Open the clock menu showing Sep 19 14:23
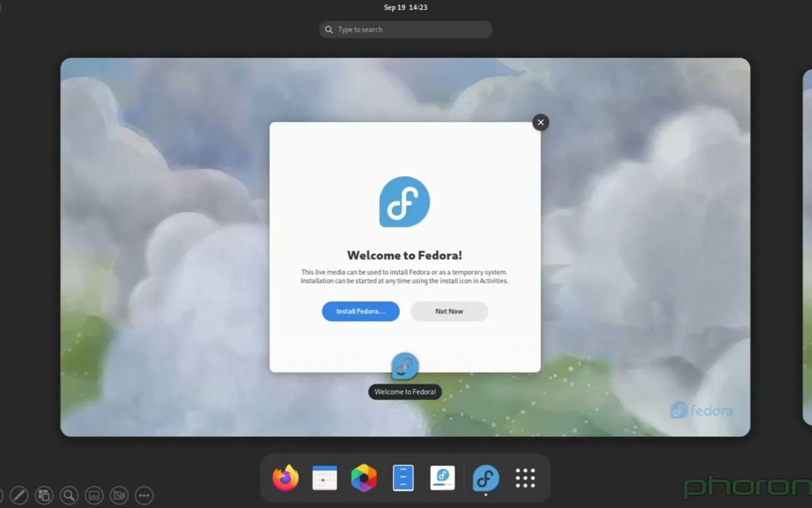 406,7
